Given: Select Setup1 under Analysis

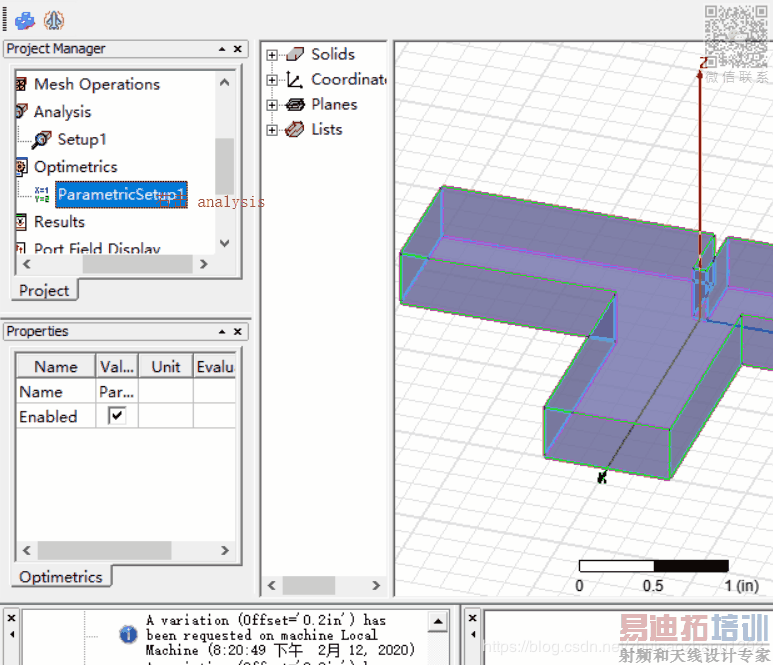Looking at the screenshot, I should 82,140.
